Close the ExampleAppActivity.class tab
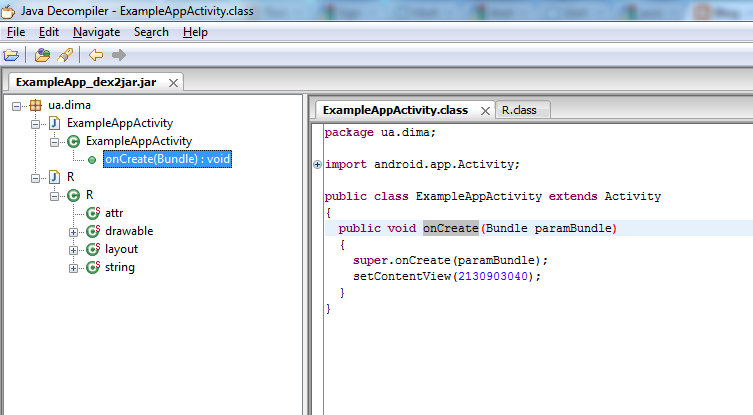The width and height of the screenshot is (753, 415). point(486,111)
